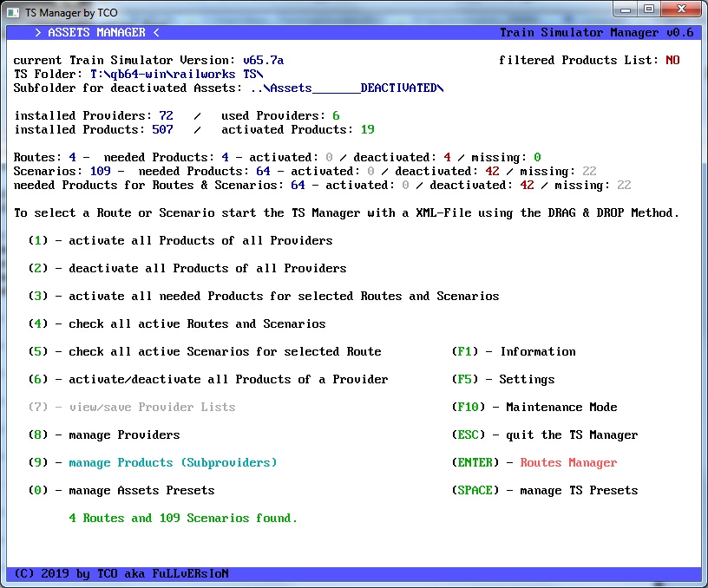Click Scenarios row missing value 22
This screenshot has width=708, height=588.
589,171
